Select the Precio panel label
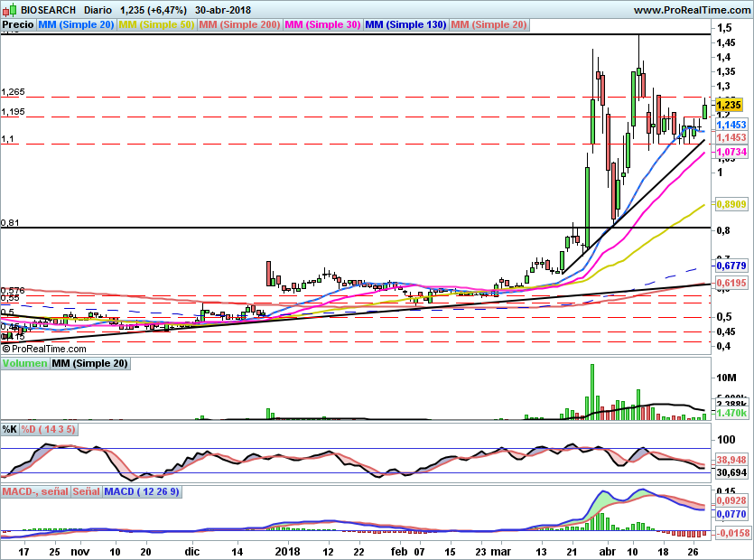Screen dimensions: 754x560 tap(18, 25)
